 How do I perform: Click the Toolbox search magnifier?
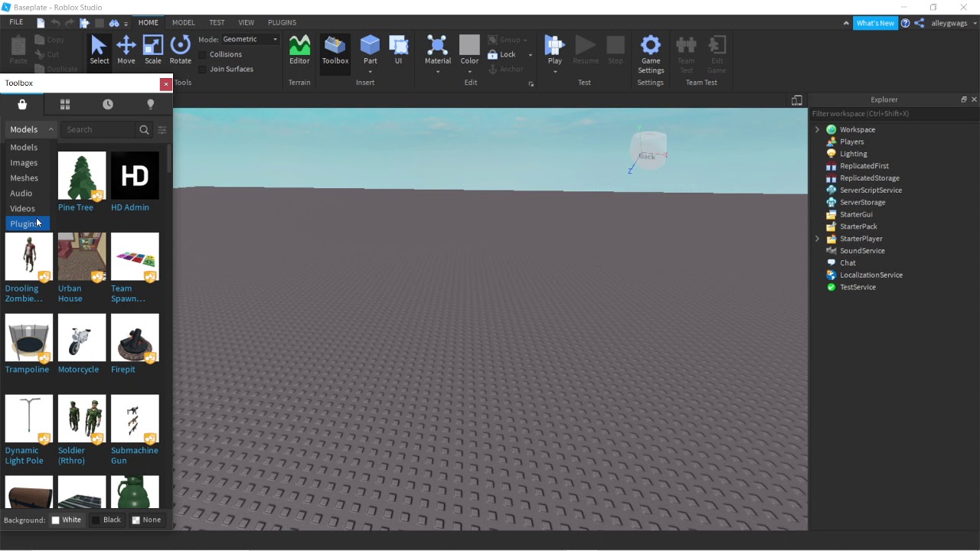[144, 130]
